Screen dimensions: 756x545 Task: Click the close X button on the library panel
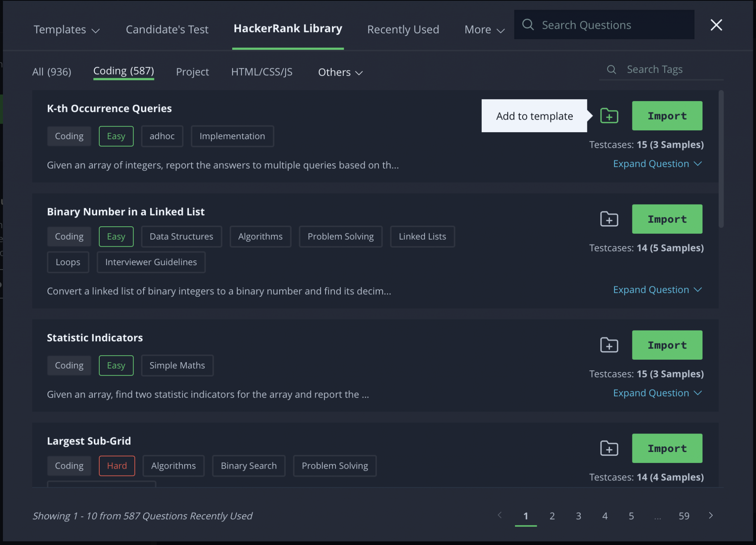[x=717, y=25]
